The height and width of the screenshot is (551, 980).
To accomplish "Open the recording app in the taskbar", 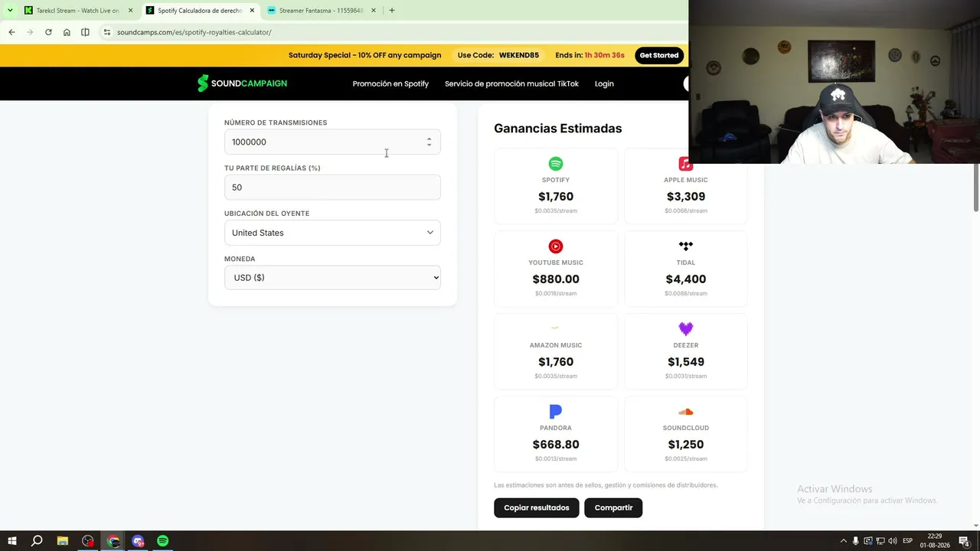I will [88, 541].
